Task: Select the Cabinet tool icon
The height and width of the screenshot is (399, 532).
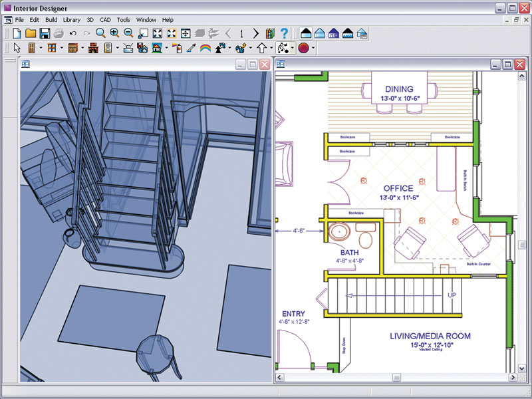Action: pos(73,48)
